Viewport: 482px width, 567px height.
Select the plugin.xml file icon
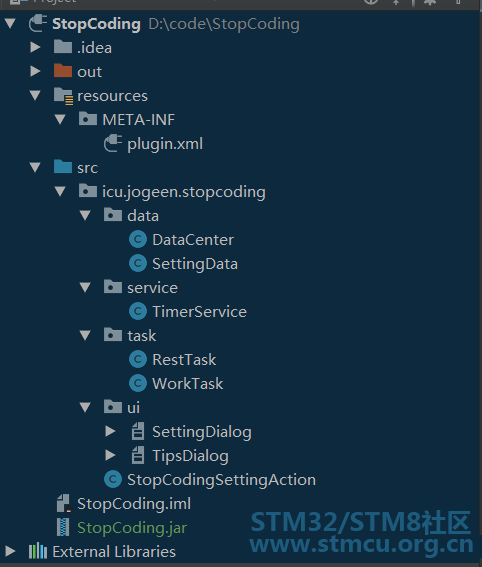113,144
